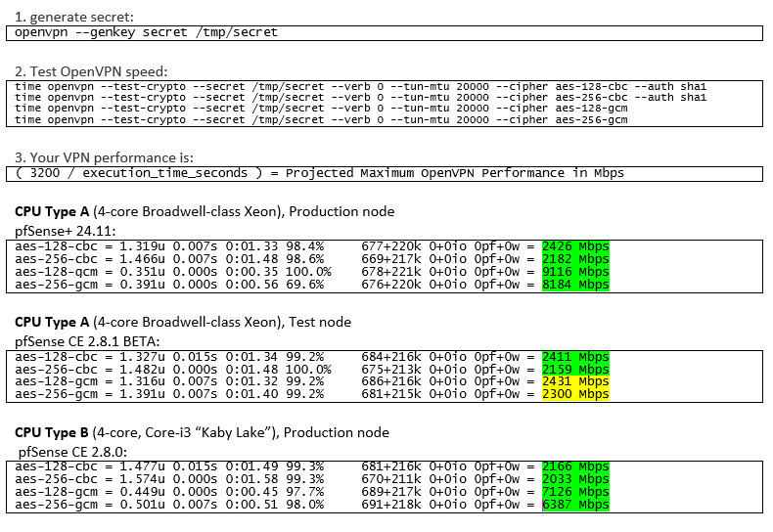This screenshot has height=532, width=773.
Task: Click the '0:00.51' elapsed time value
Action: pos(251,505)
